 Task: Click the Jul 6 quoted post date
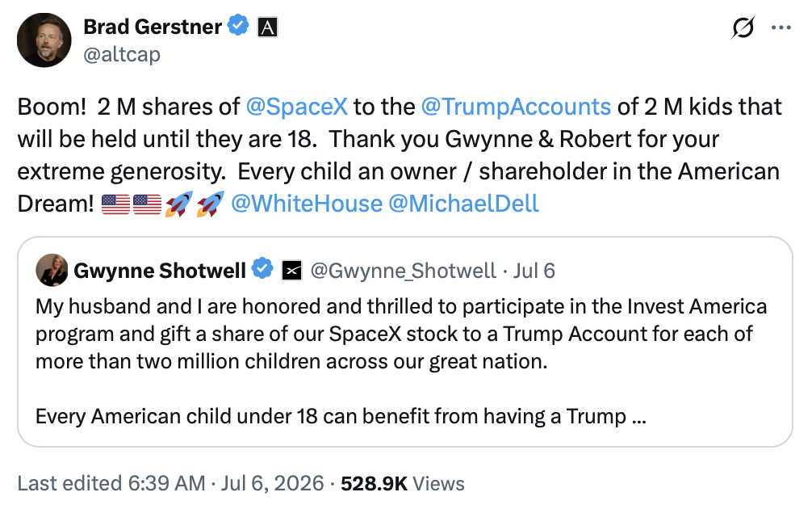pos(534,271)
